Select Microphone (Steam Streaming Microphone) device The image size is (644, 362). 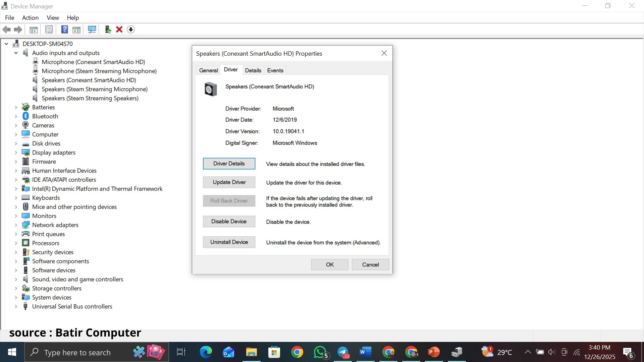click(x=99, y=71)
